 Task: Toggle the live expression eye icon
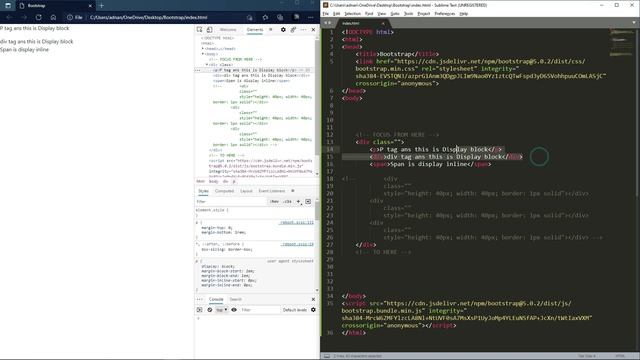click(x=234, y=310)
